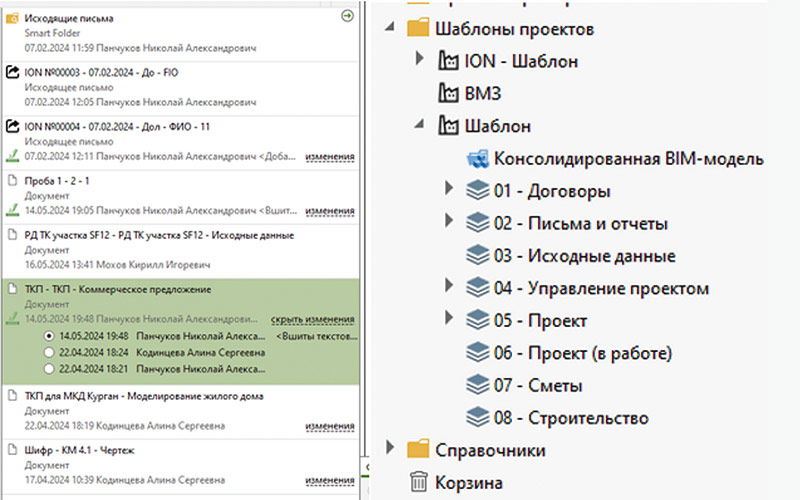This screenshot has height=500, width=800.
Task: Click the layers icon of 04 - Управление проектом
Action: pos(478,288)
